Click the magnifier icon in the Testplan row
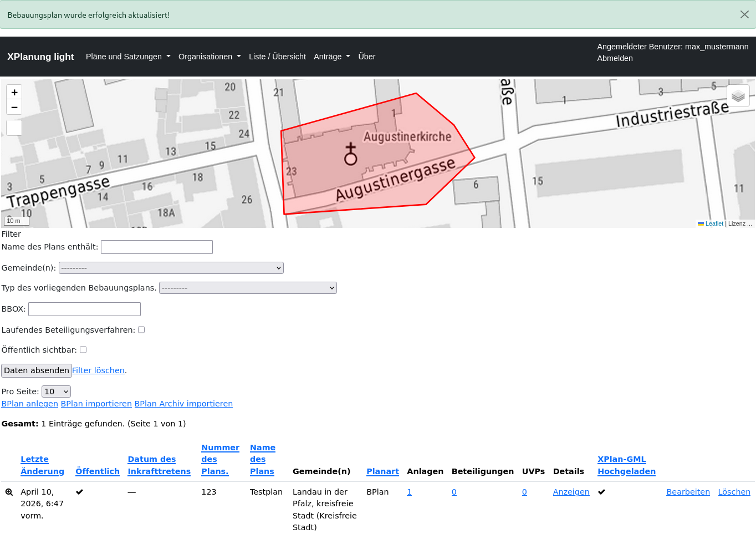 pyautogui.click(x=9, y=492)
